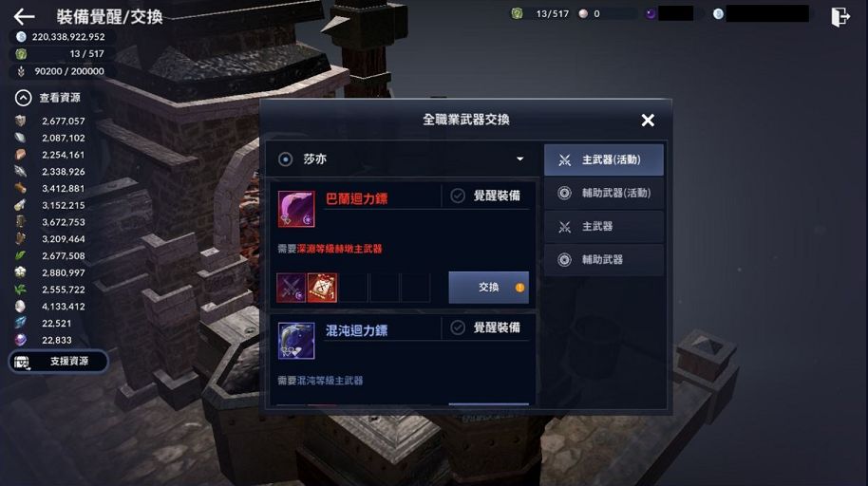Close the 全職業武器交換 dialog
Viewport: 868px width, 486px height.
[648, 121]
